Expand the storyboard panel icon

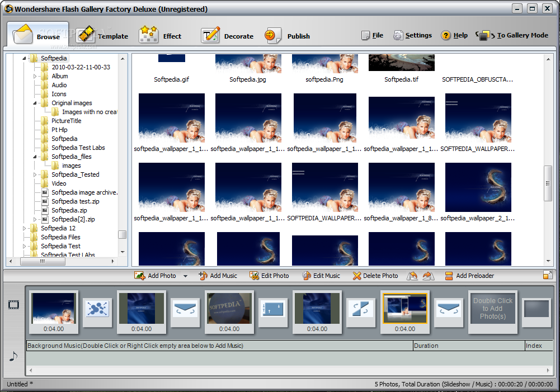548,275
